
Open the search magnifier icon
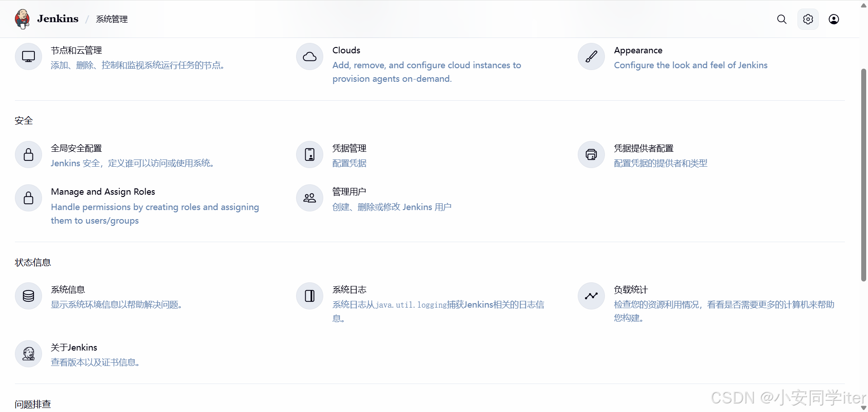[x=782, y=19]
